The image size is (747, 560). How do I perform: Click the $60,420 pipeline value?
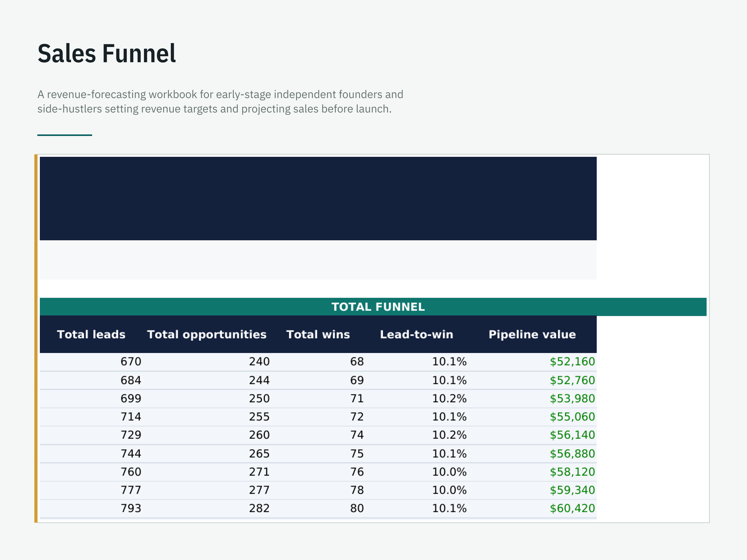pos(572,508)
